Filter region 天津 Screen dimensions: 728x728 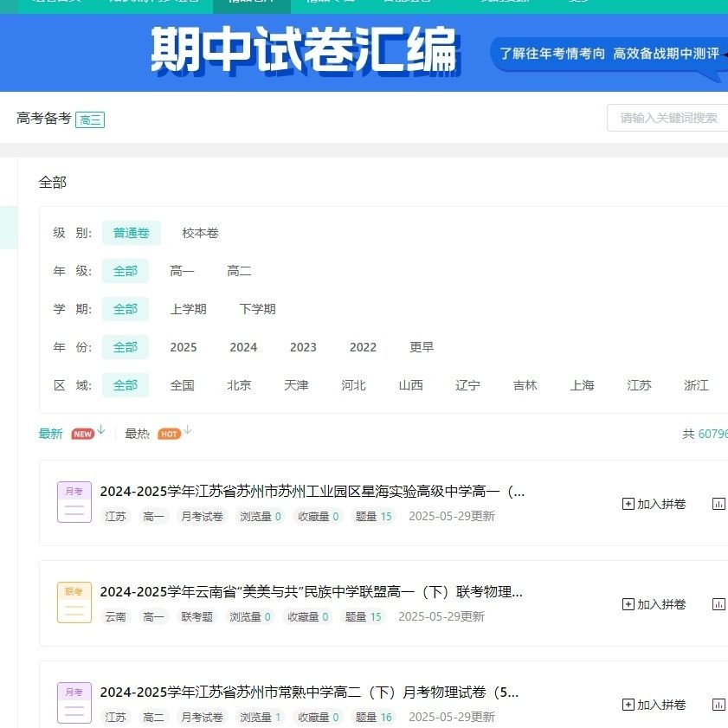296,385
